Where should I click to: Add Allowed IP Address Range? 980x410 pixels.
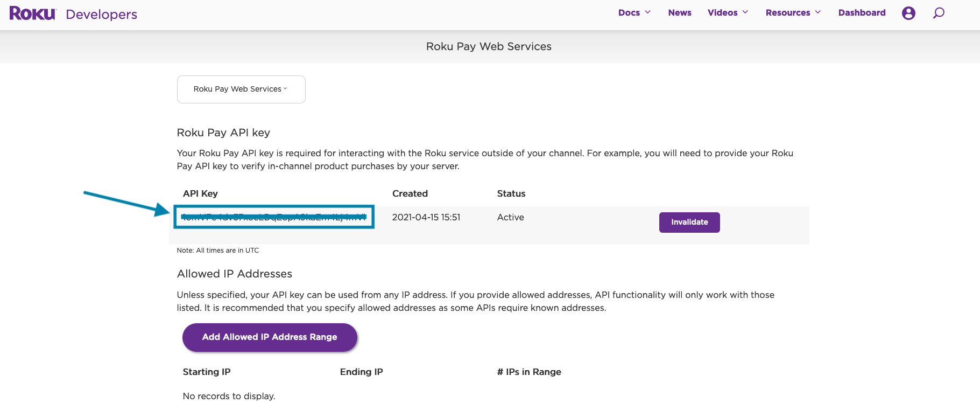click(270, 337)
